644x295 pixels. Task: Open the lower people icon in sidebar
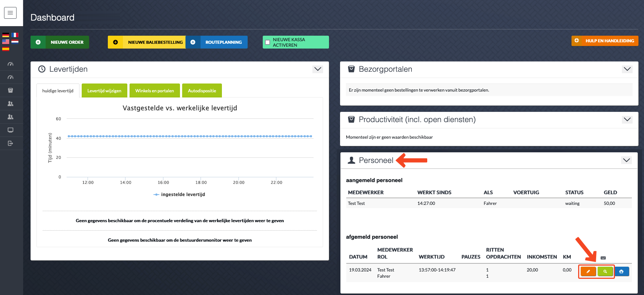[x=11, y=117]
